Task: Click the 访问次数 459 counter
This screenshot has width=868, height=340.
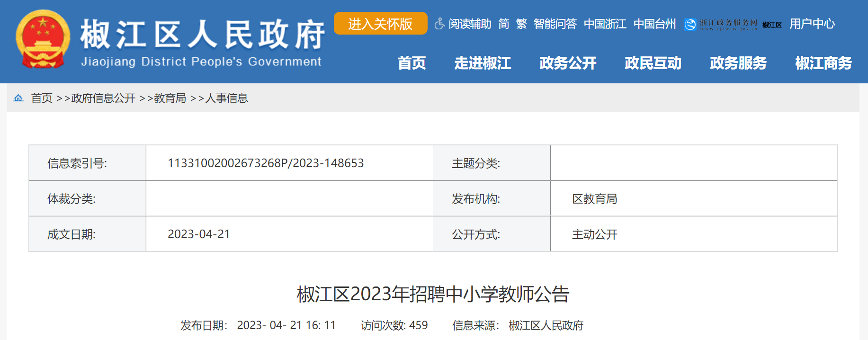Action: point(394,325)
